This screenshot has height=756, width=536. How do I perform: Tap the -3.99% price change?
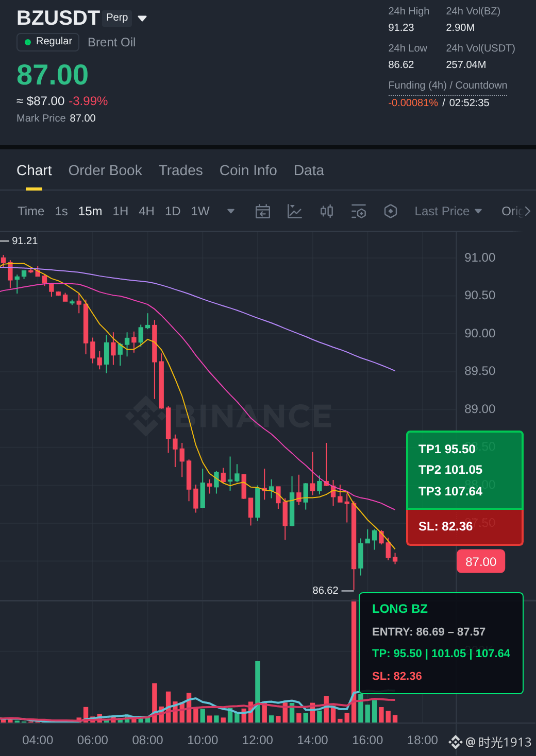tap(88, 101)
